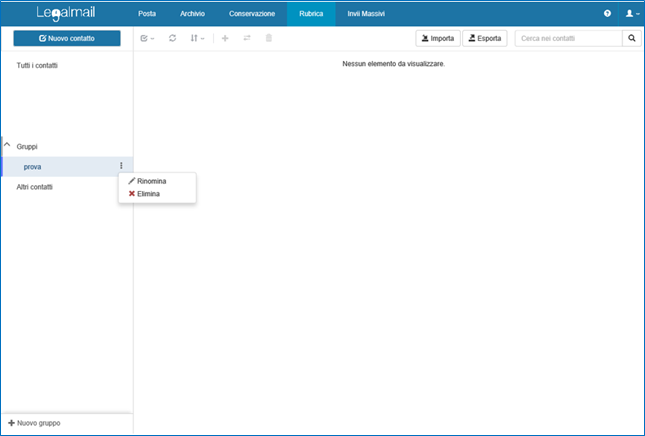Click the trash delete icon in toolbar
This screenshot has width=645, height=436.
[268, 38]
